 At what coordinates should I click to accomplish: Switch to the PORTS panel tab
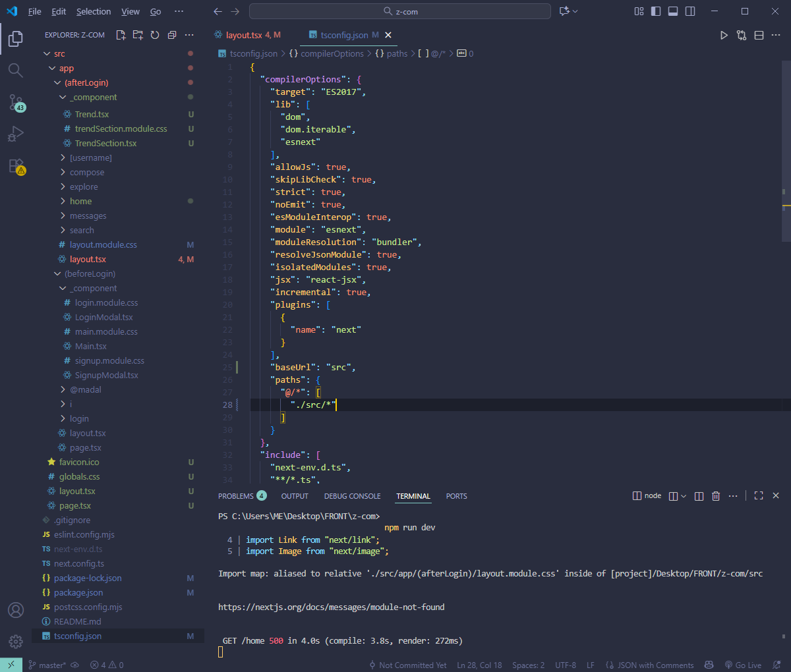point(456,495)
